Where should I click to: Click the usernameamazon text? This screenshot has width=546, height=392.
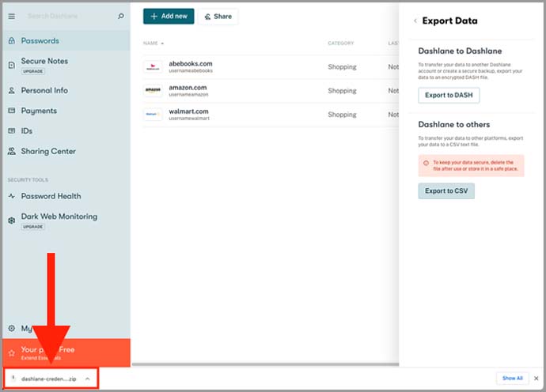click(x=188, y=95)
